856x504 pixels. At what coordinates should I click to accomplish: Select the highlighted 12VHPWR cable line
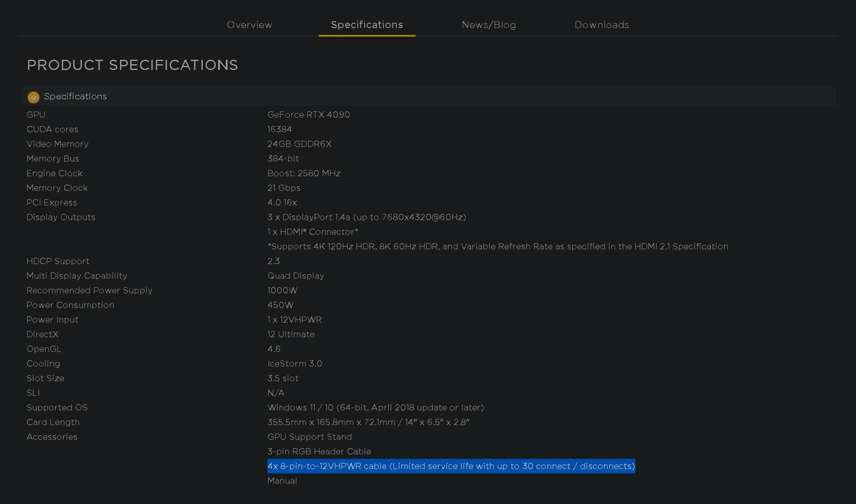(x=451, y=466)
